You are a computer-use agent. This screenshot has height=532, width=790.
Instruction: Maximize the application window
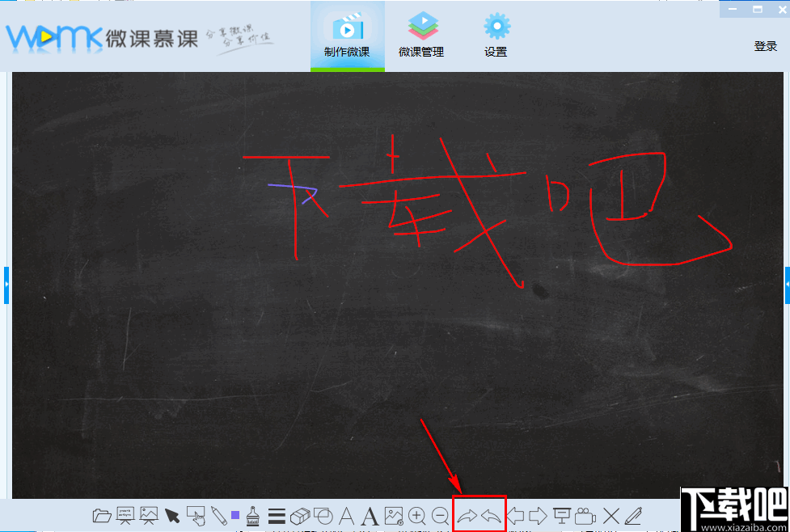(757, 9)
